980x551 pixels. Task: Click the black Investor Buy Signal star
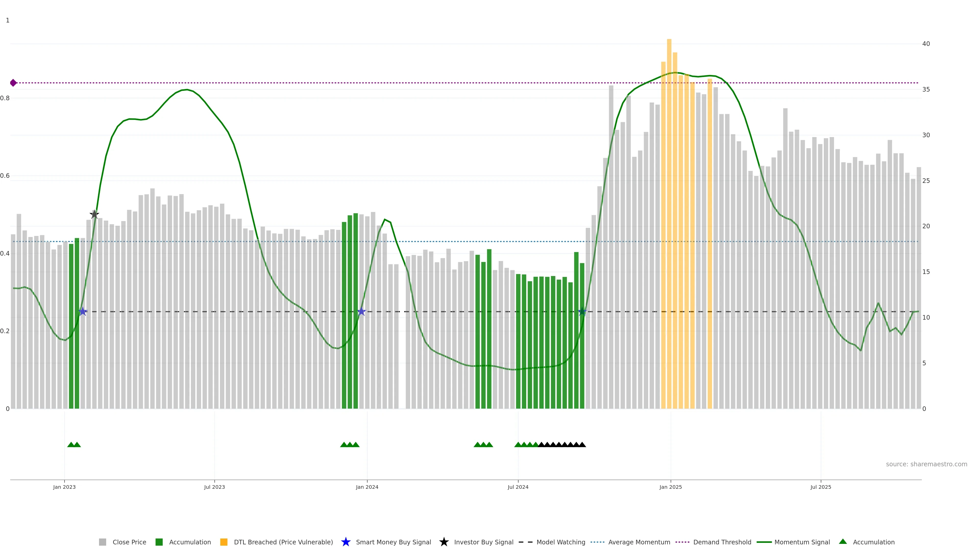pyautogui.click(x=94, y=214)
